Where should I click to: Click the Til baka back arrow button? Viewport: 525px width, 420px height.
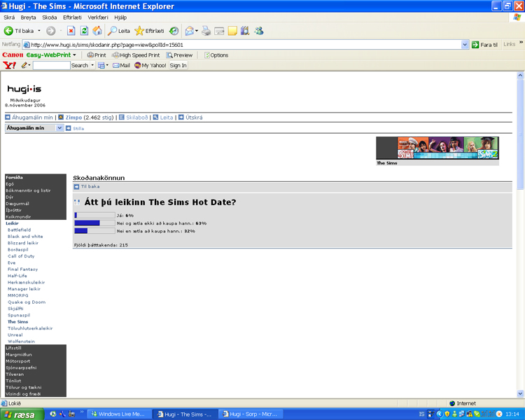(x=19, y=31)
